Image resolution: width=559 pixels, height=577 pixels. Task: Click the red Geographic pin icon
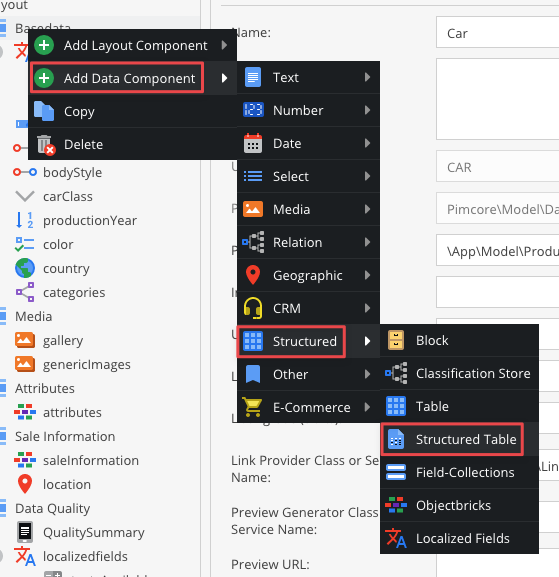[253, 275]
